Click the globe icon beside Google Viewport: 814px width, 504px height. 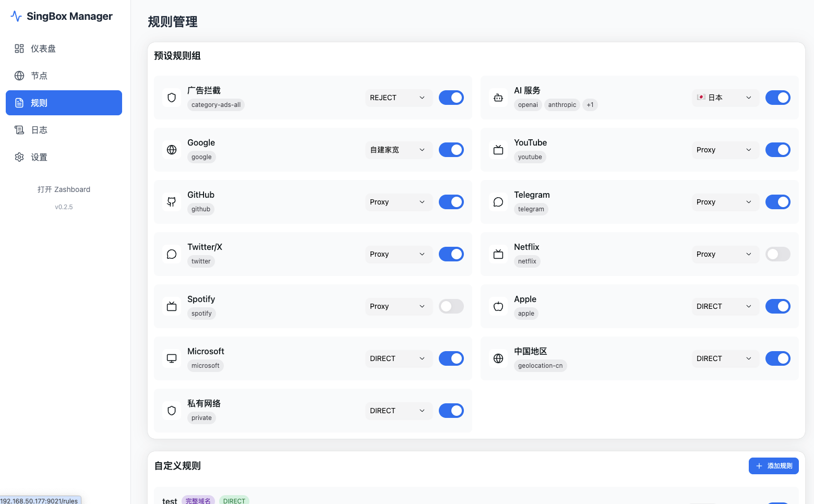172,150
